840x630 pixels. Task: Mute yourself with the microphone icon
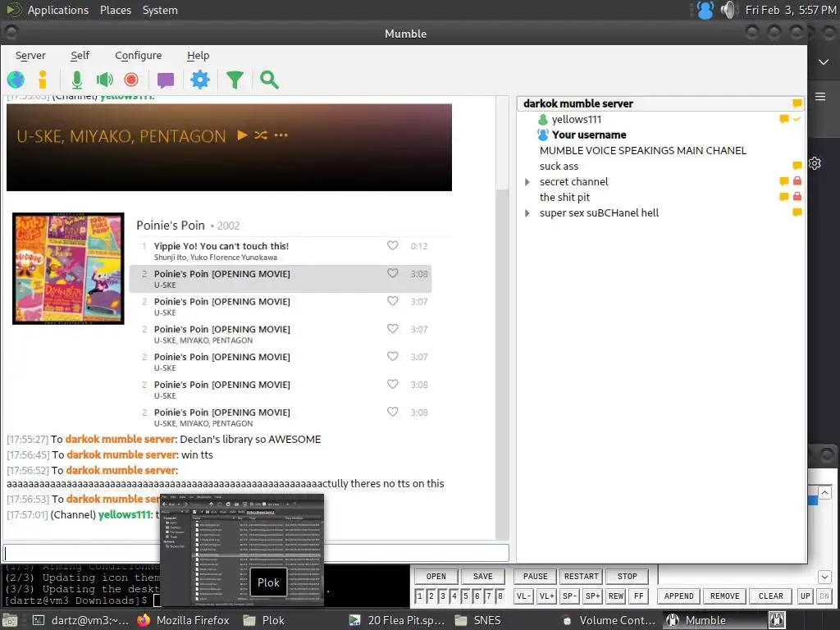[x=77, y=80]
